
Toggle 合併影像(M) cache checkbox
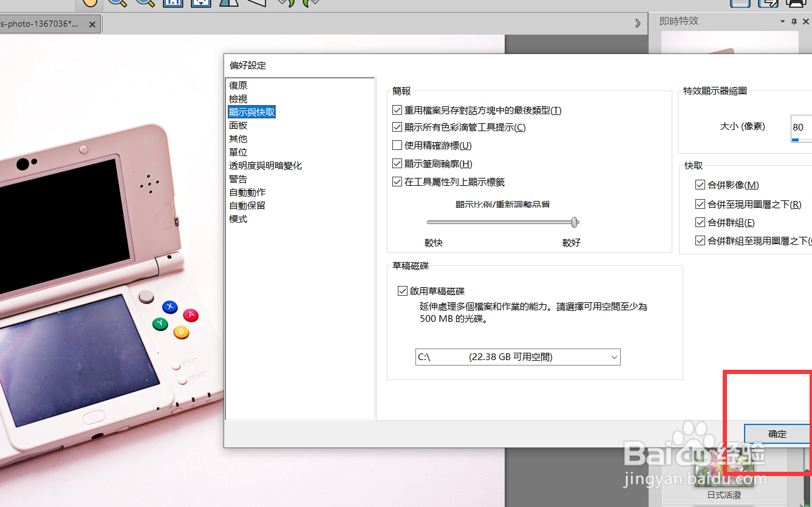[x=700, y=185]
